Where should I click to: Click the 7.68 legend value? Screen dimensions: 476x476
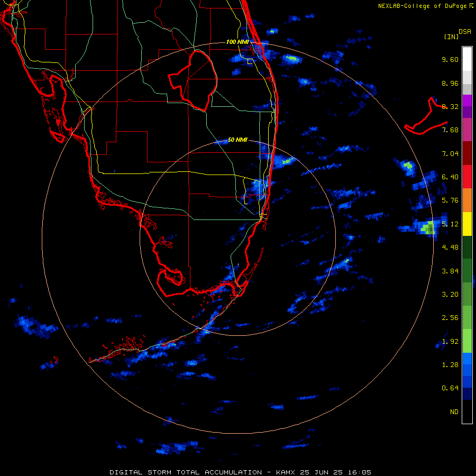point(450,130)
